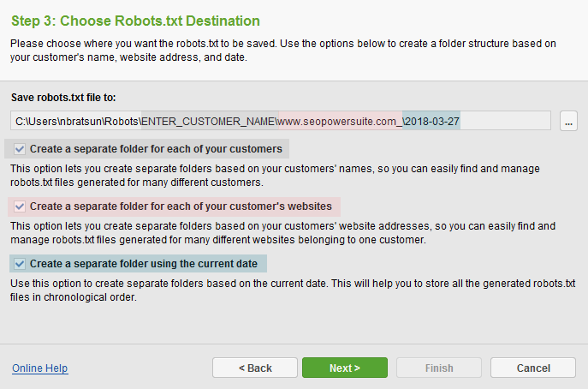Click the www.seopowersuite.com_ path segment
The image size is (588, 389).
340,122
